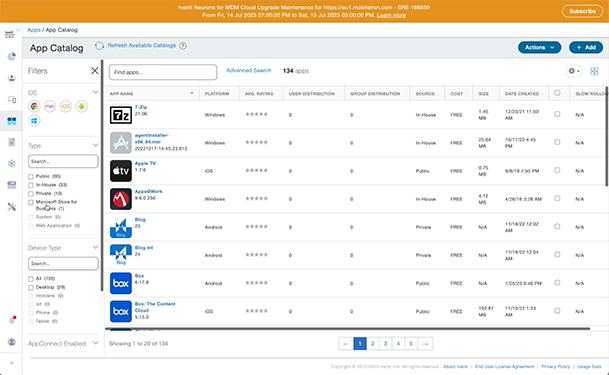
Task: Click the Filters panel vertical scrollbar
Action: pos(102,175)
